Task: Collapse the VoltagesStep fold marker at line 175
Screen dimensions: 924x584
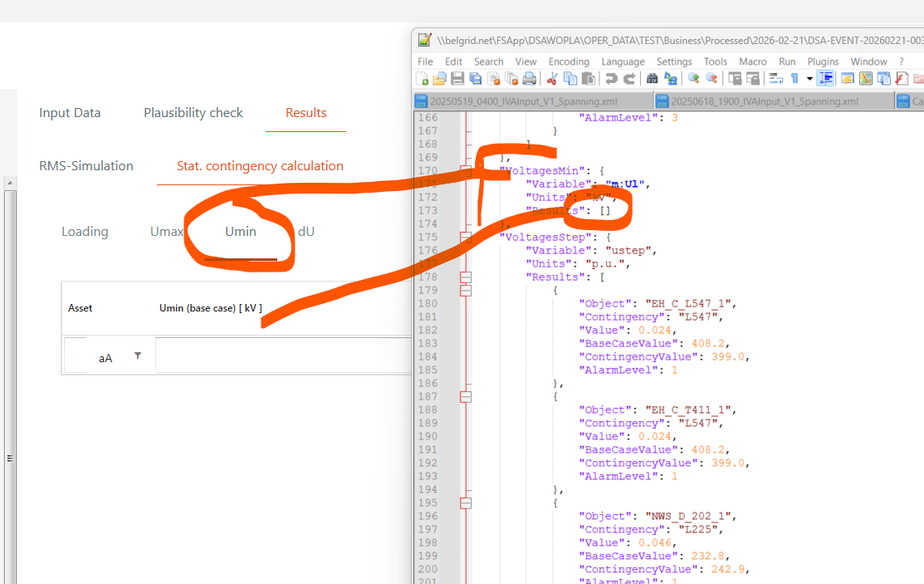Action: click(x=466, y=237)
